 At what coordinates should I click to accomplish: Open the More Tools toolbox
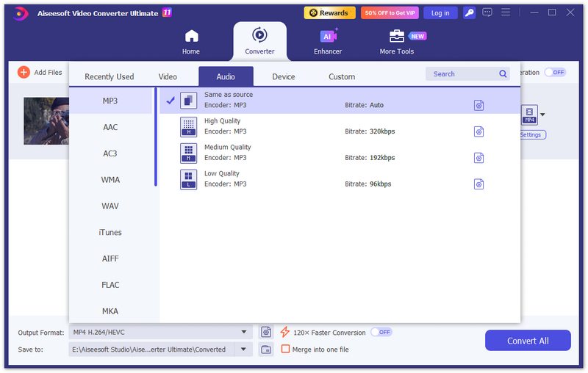[396, 36]
